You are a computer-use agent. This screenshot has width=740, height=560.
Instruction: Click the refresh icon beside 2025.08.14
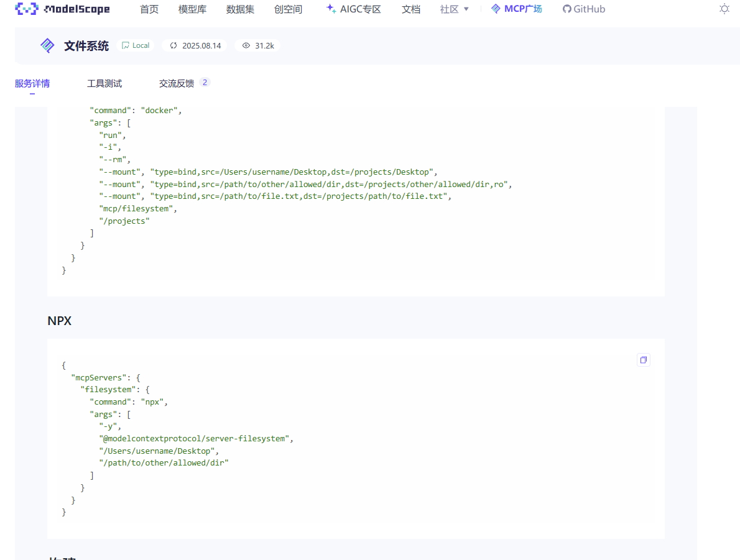pos(173,46)
